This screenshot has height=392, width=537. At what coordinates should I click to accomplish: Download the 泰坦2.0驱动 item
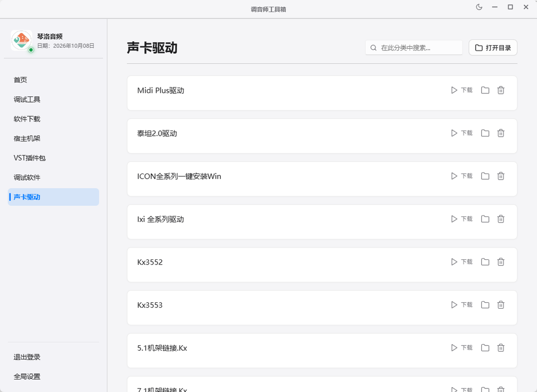(461, 133)
